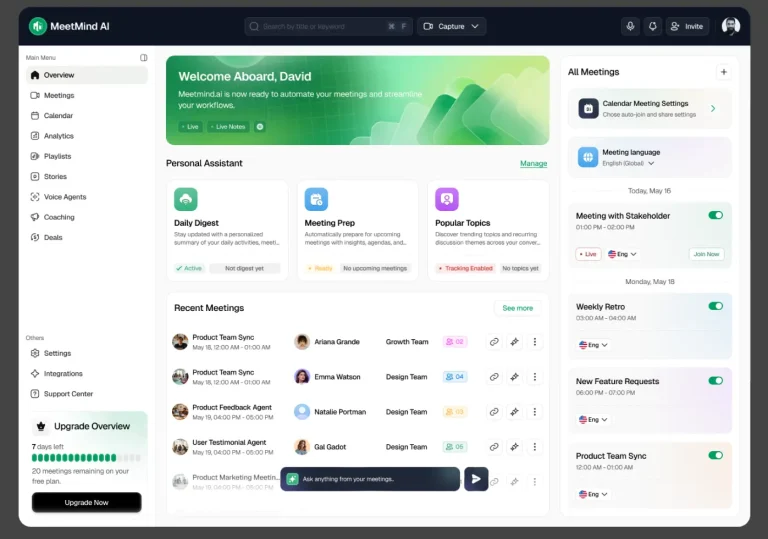Open Stories from the sidebar
The height and width of the screenshot is (539, 768).
(87, 176)
